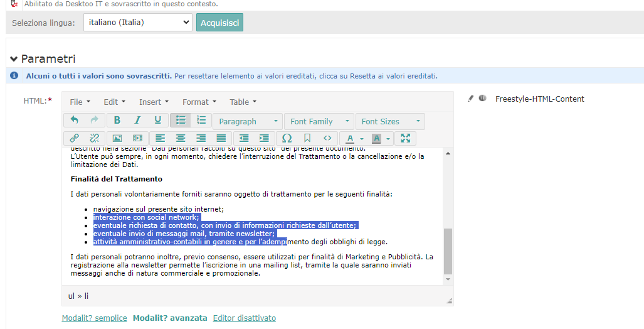Align text right

click(x=201, y=138)
